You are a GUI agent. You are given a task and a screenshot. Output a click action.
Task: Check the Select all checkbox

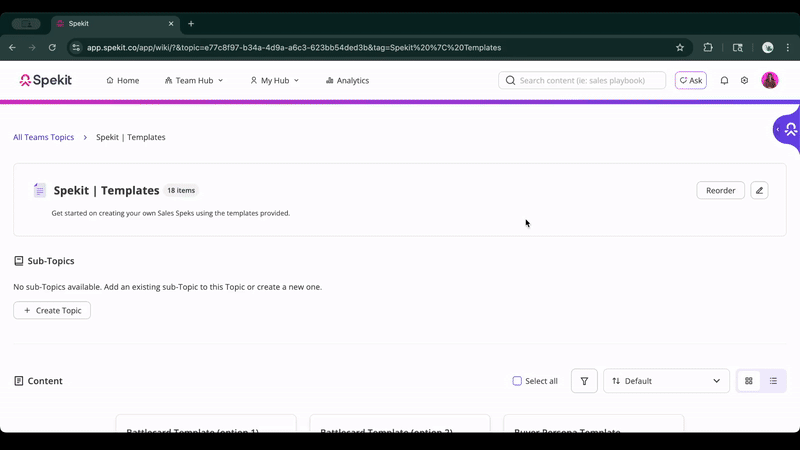(x=517, y=381)
